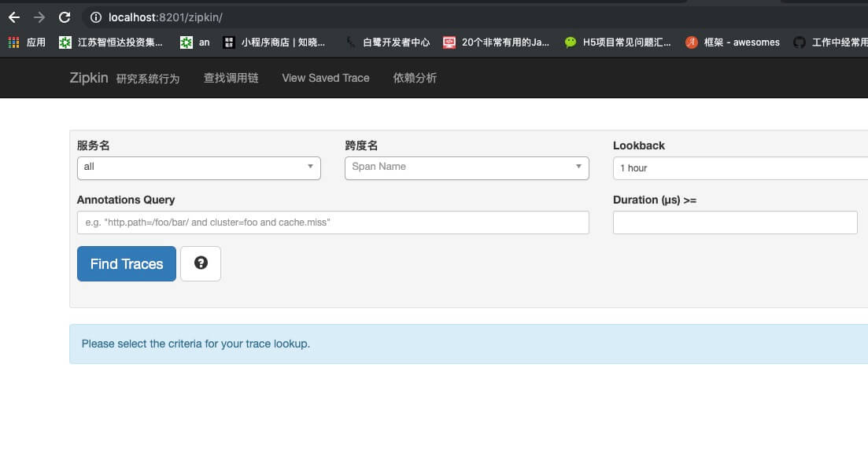Focus the Duration (μs) input field
This screenshot has width=868, height=467.
click(734, 222)
